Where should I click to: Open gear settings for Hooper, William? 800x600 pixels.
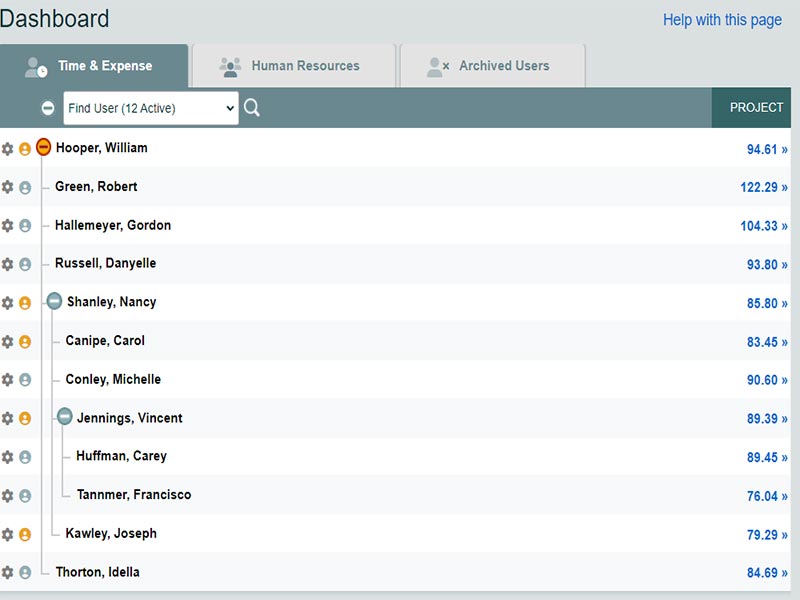pyautogui.click(x=8, y=149)
